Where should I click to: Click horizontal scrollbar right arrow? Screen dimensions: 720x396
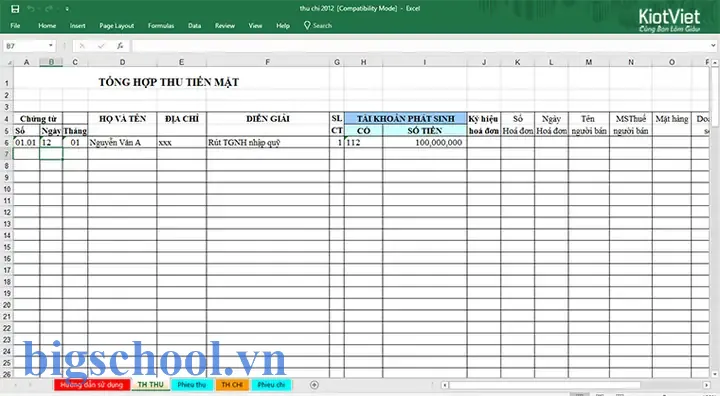tap(706, 385)
